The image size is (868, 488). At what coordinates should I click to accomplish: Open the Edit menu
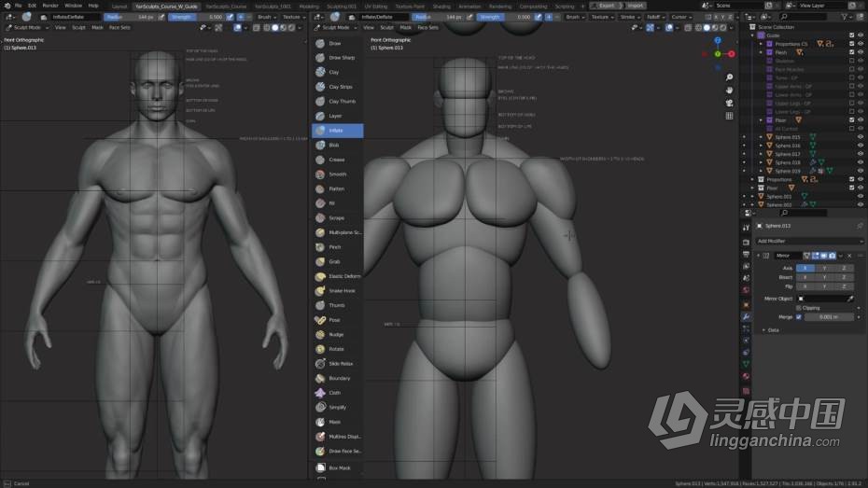(32, 6)
